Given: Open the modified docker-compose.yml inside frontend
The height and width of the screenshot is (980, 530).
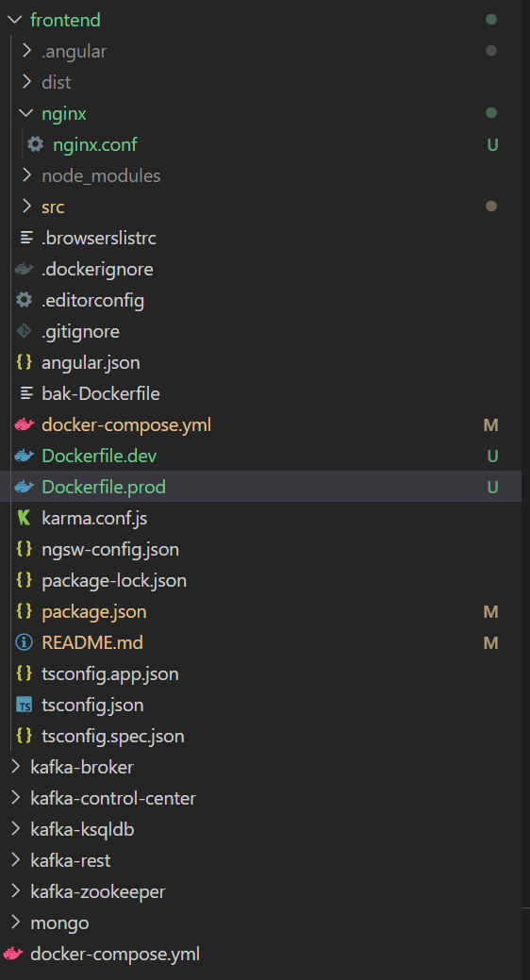Looking at the screenshot, I should coord(126,425).
